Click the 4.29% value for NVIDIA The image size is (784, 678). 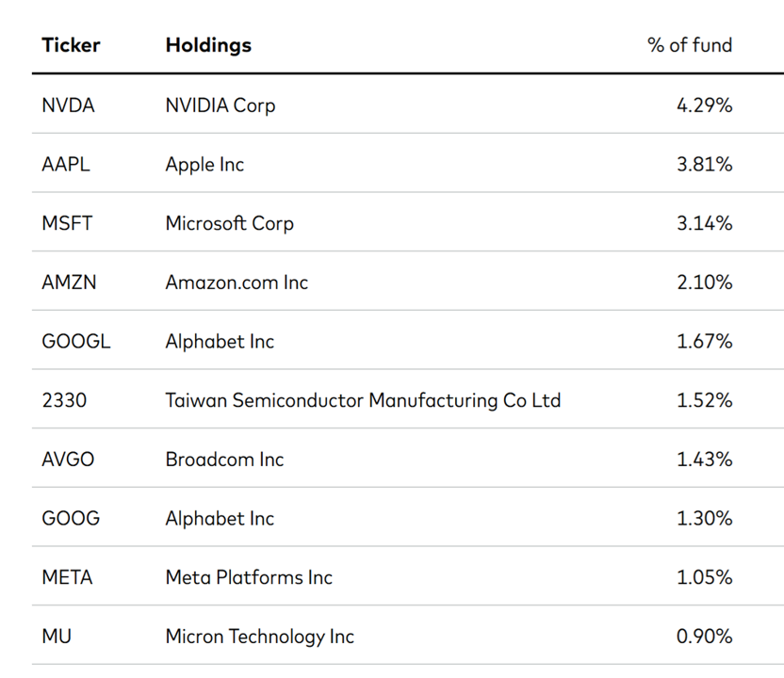pos(705,105)
